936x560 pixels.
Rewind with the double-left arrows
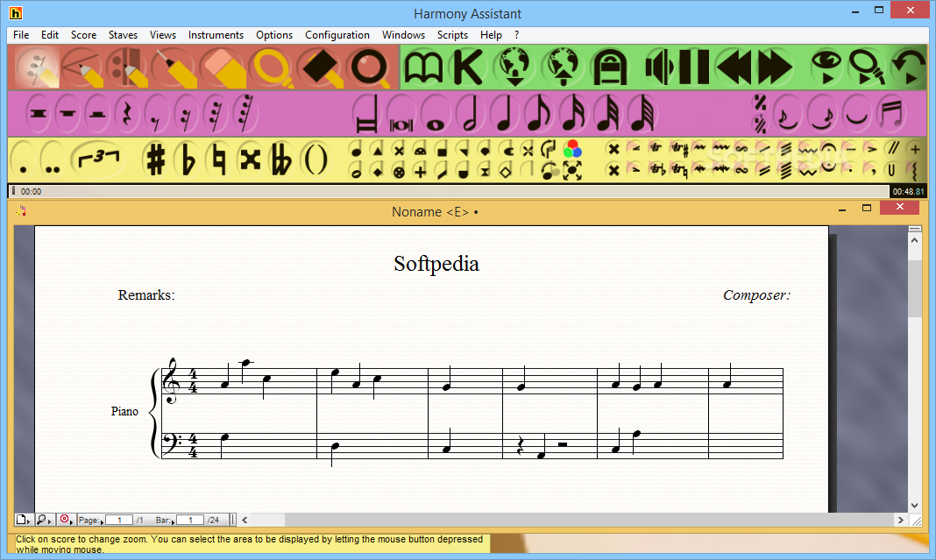[x=734, y=67]
